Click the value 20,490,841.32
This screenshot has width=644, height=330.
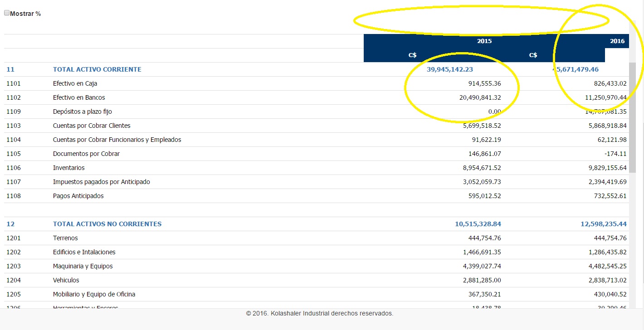point(481,97)
